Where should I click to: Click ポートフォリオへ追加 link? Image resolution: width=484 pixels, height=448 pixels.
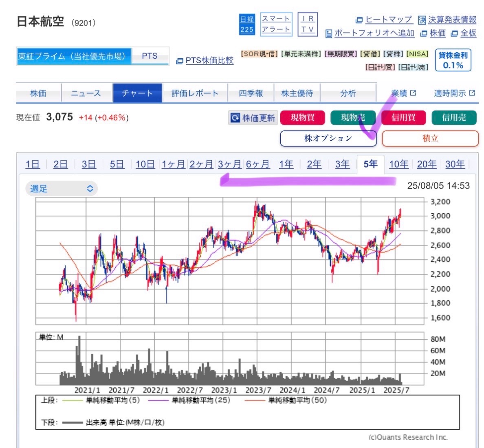point(370,33)
